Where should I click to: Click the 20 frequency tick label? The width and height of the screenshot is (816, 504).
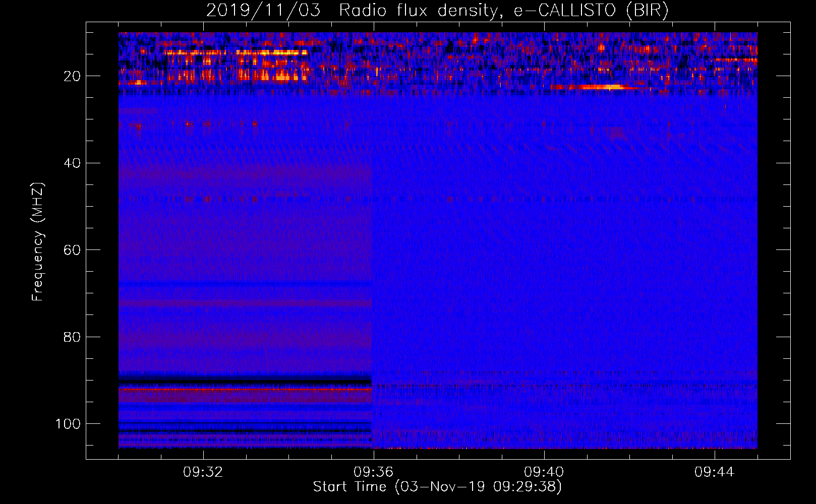tap(72, 76)
